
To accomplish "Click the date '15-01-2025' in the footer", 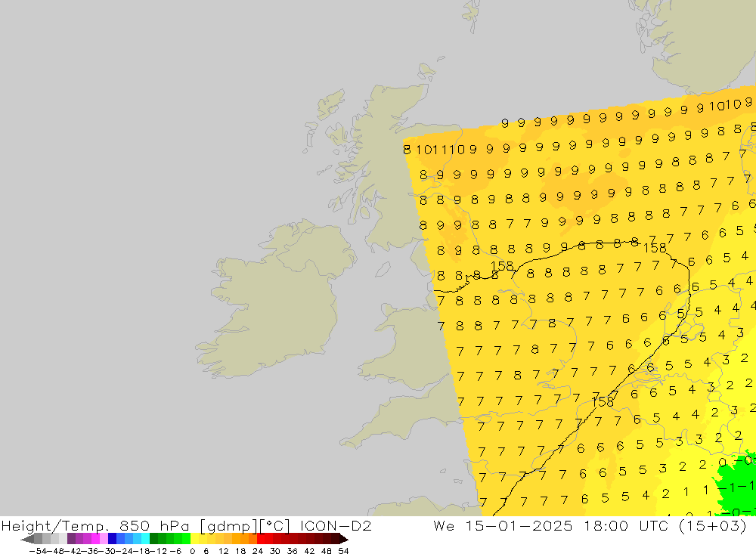I will [x=519, y=525].
